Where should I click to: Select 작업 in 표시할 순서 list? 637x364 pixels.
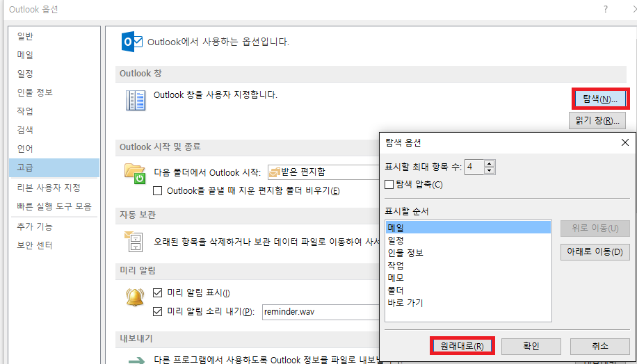coord(468,265)
